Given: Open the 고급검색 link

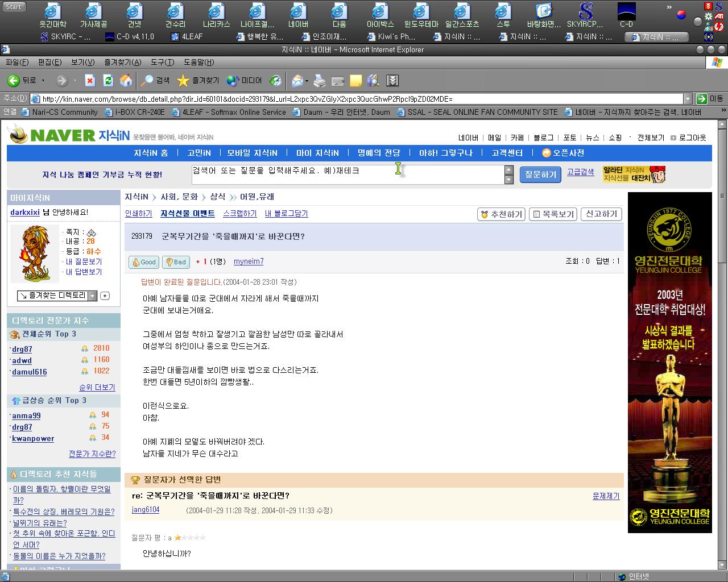Looking at the screenshot, I should [x=580, y=172].
